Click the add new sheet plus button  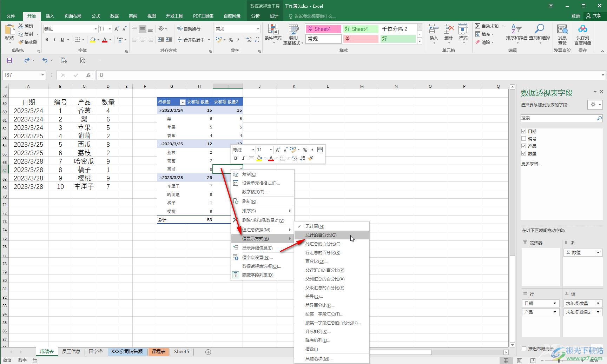[x=208, y=352]
